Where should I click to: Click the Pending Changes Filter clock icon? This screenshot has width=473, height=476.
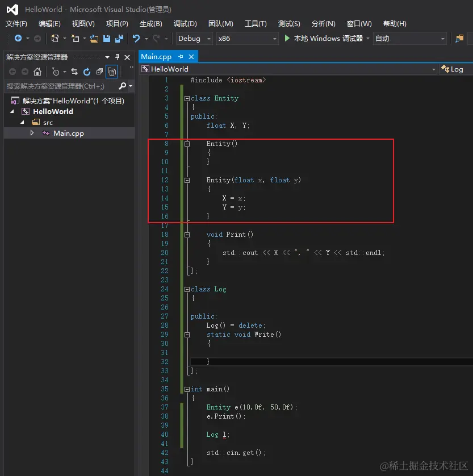click(56, 72)
